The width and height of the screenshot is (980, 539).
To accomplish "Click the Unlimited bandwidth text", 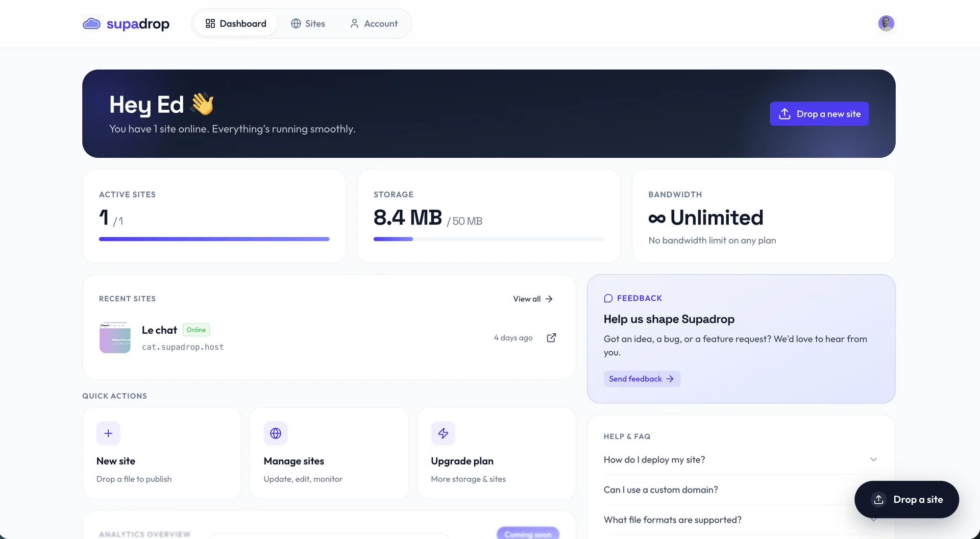I will [x=706, y=217].
